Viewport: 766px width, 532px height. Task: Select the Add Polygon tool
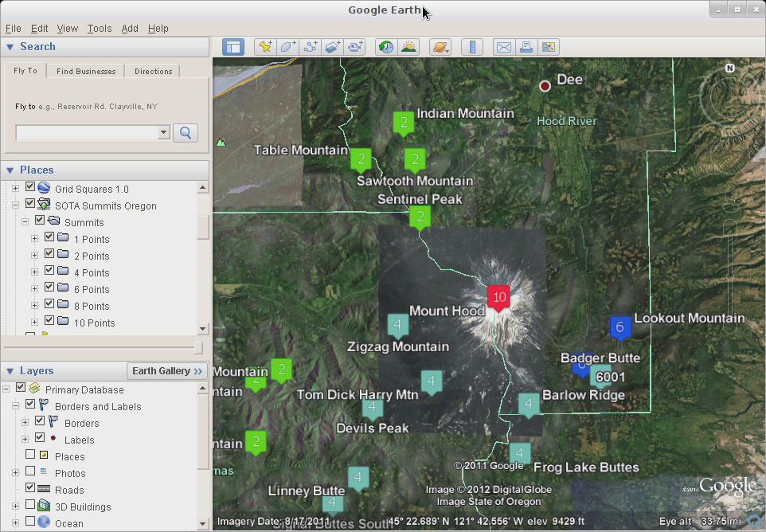click(287, 48)
